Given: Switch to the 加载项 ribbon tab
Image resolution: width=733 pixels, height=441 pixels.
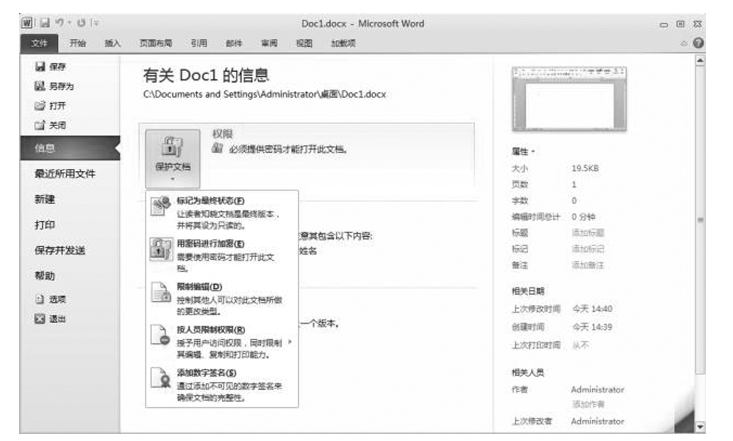Looking at the screenshot, I should (343, 43).
